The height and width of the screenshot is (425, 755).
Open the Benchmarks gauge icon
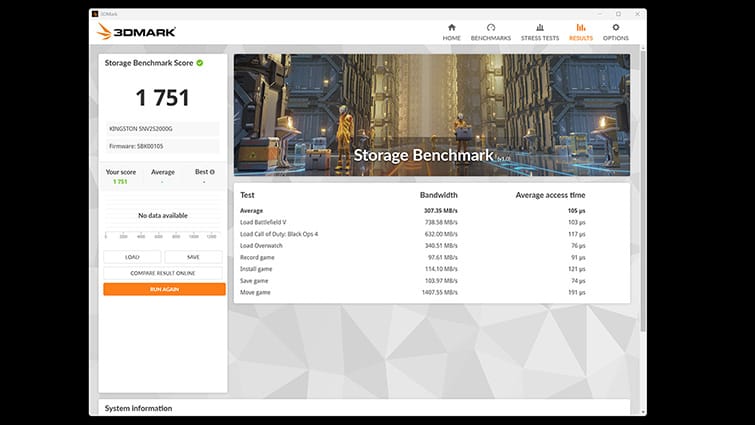tap(491, 27)
